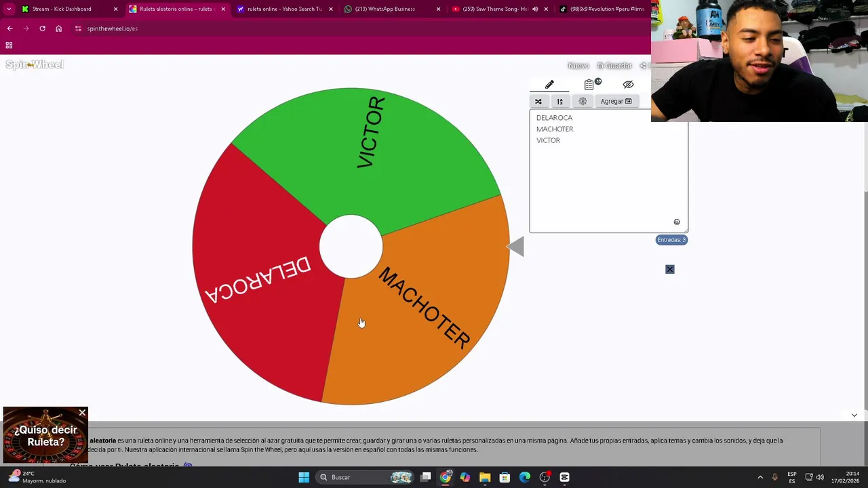Reload the current page

[42, 28]
